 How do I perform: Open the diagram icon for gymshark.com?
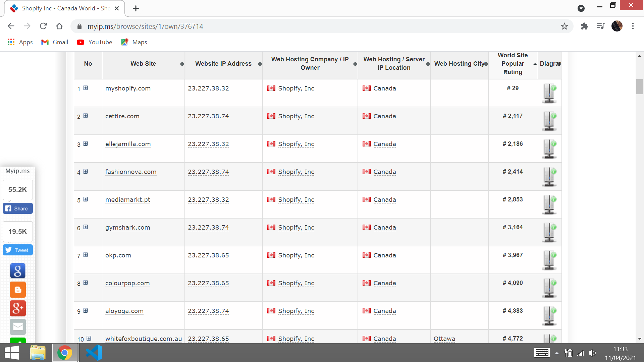point(549,232)
